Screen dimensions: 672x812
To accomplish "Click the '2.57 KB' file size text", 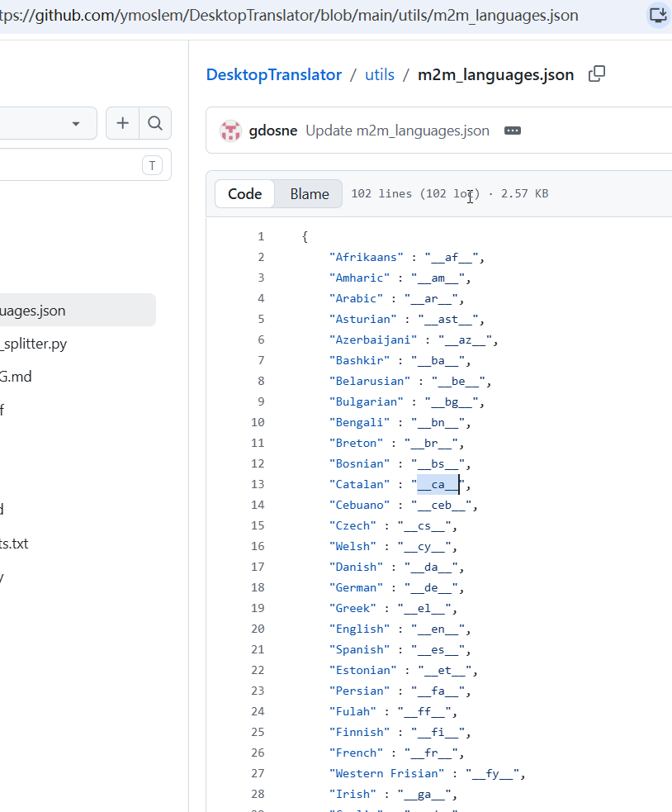I will 524,193.
